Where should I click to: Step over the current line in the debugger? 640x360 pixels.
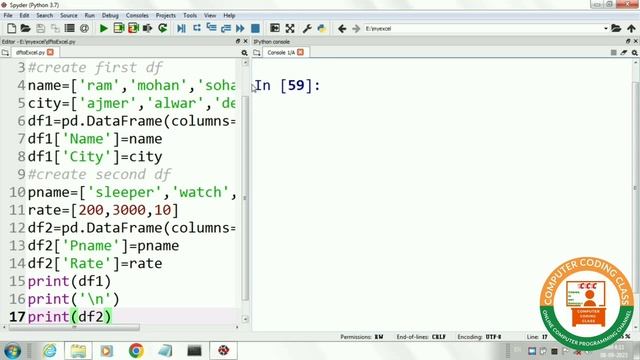197,29
